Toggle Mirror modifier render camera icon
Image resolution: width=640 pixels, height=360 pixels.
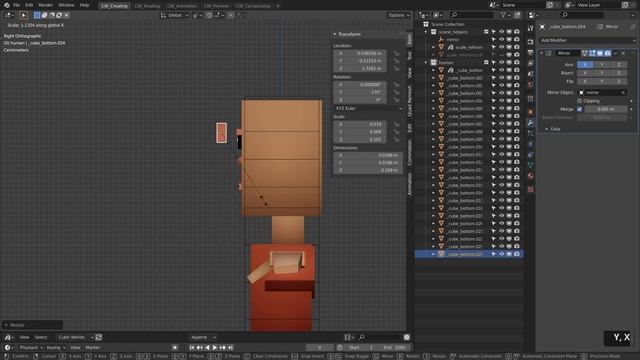click(x=608, y=53)
